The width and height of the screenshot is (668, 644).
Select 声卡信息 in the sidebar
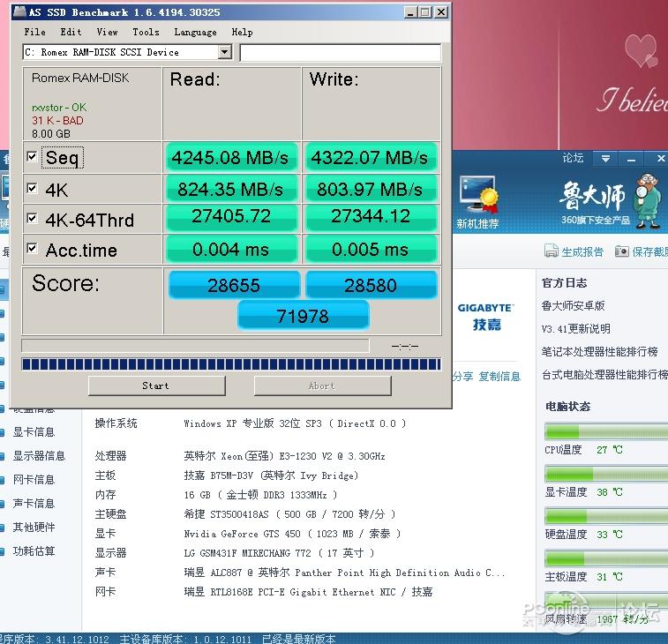(x=34, y=504)
